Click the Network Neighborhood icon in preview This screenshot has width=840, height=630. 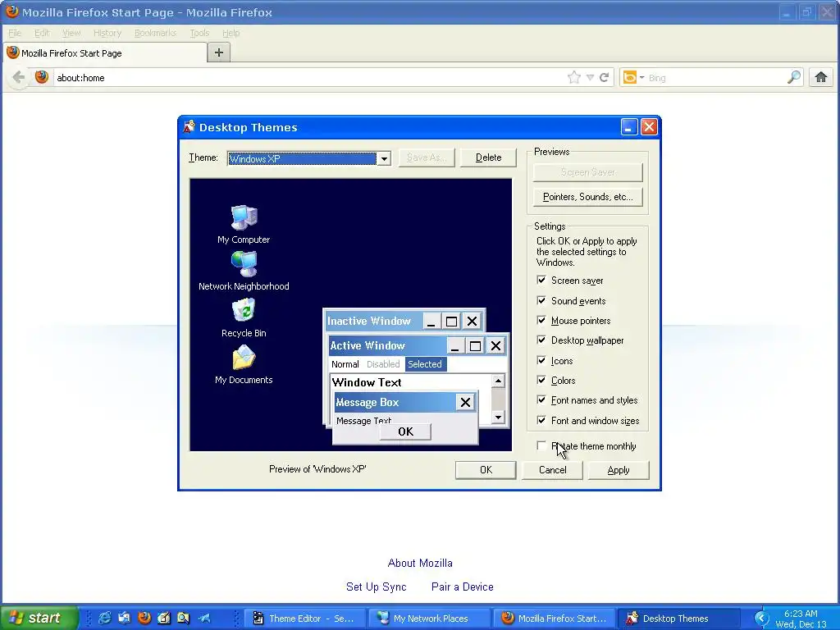pos(244,263)
